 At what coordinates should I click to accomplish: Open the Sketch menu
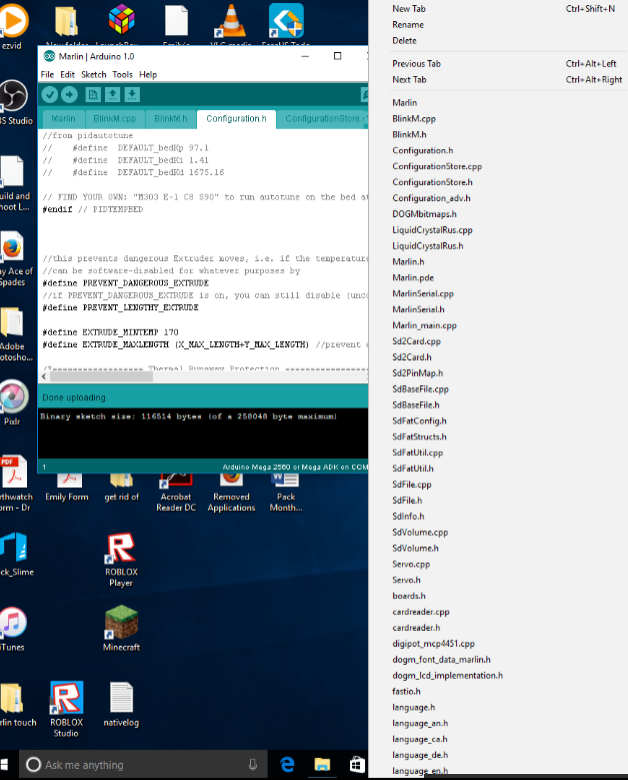[93, 75]
